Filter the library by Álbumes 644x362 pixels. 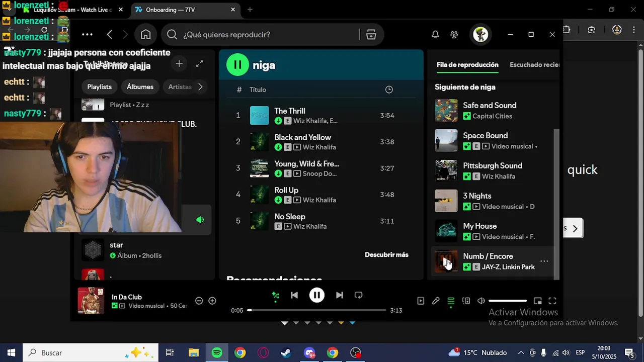(x=140, y=87)
